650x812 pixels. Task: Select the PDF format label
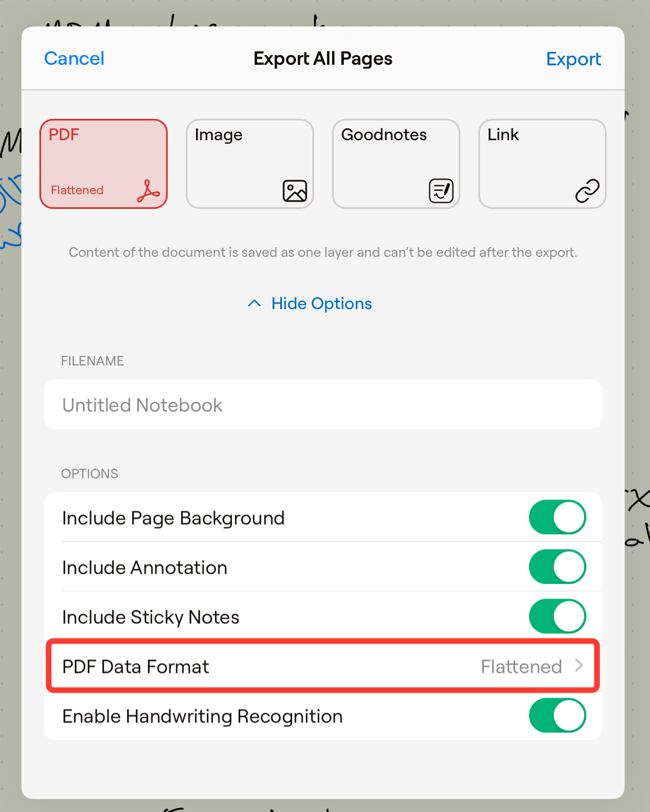pos(64,135)
